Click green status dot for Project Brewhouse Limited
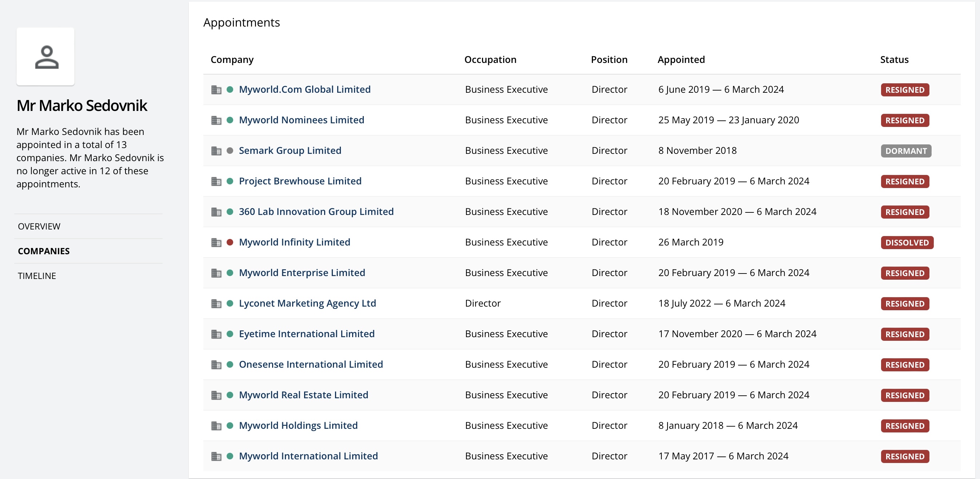This screenshot has width=980, height=479. pos(230,181)
